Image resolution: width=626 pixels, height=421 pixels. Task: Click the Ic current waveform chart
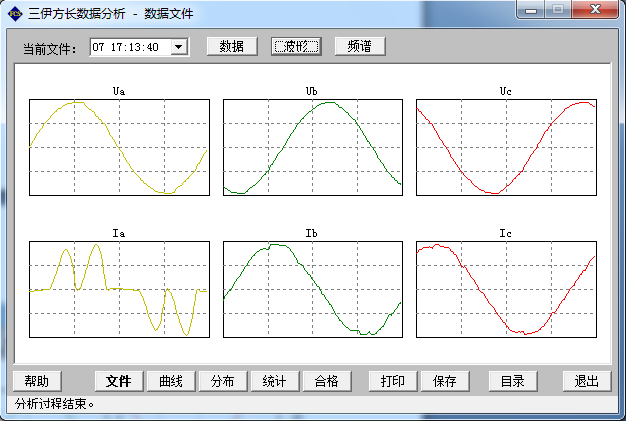[506, 289]
